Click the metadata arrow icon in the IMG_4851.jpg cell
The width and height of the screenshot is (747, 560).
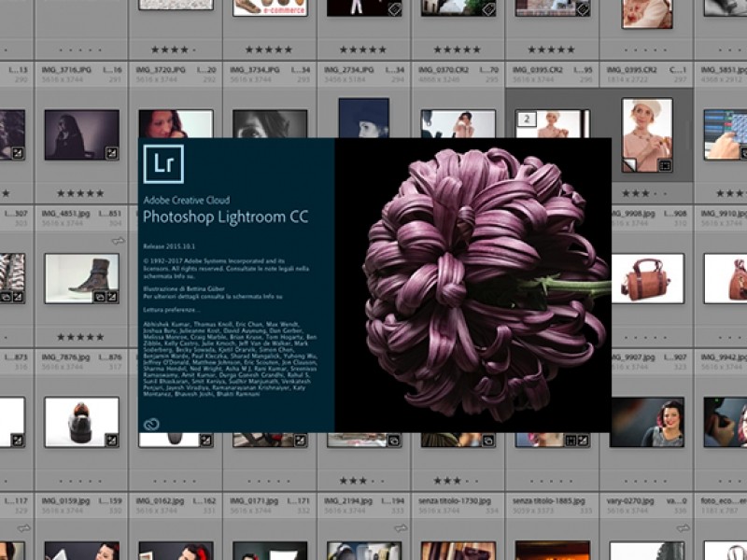[x=119, y=241]
